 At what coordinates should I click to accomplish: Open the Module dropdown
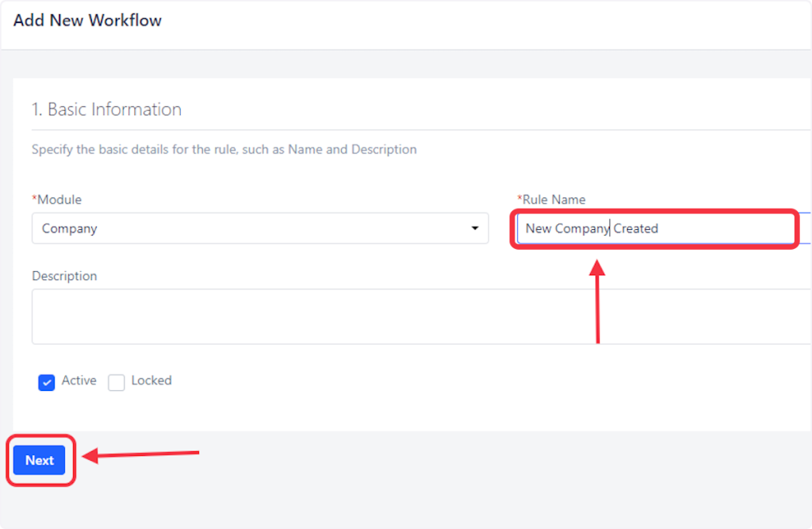(259, 228)
